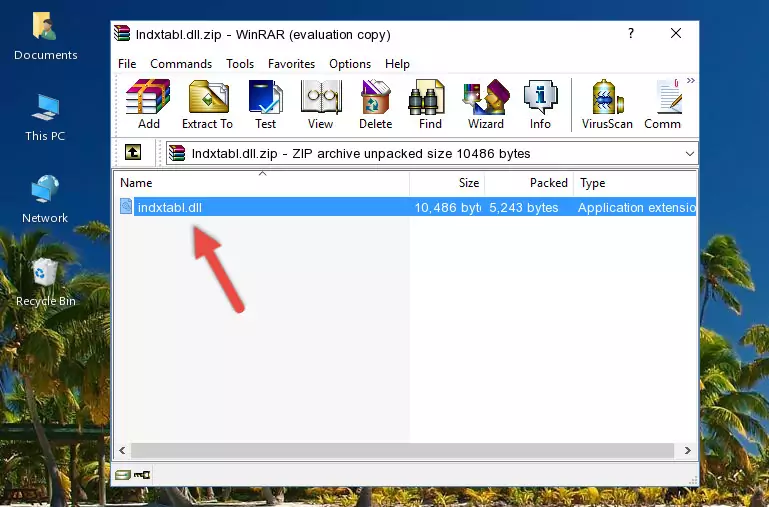Click the WinRAR title bar app icon
Viewport: 769px width, 507px height.
click(x=122, y=34)
